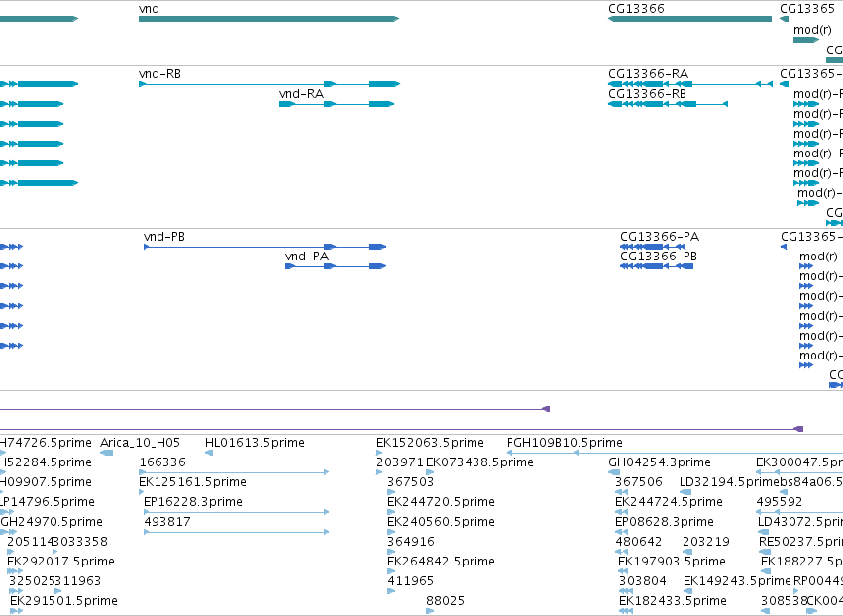The width and height of the screenshot is (843, 616).
Task: Click the HL01613.5prime EST label
Action: tap(255, 443)
